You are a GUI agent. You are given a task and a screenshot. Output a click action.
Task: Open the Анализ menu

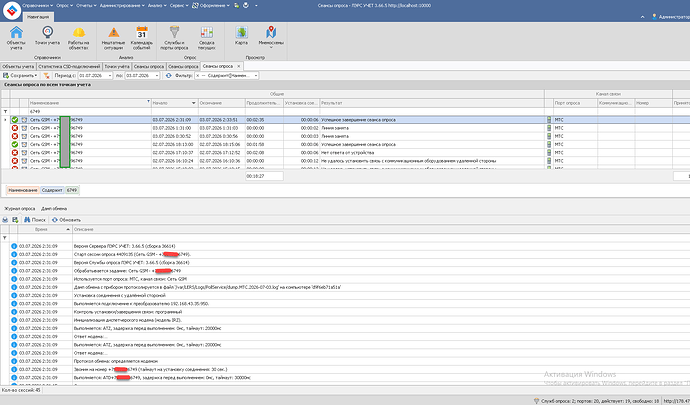tap(157, 5)
